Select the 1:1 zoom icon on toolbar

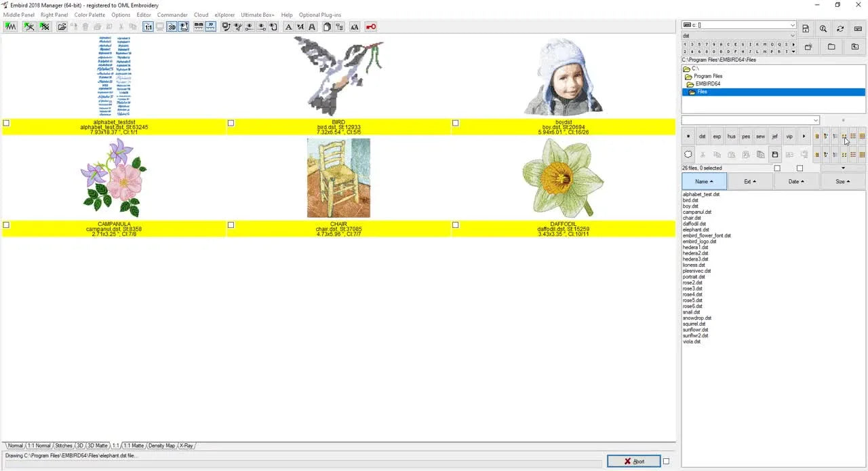(149, 26)
